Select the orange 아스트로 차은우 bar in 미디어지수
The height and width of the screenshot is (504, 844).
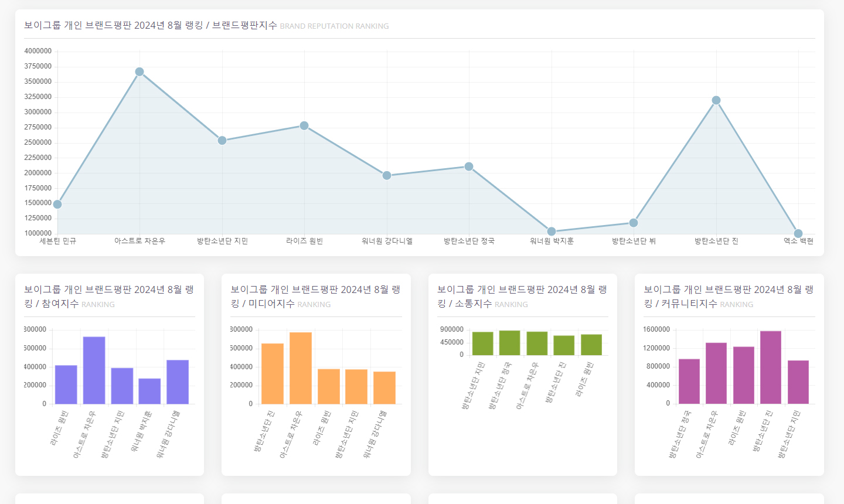301,369
